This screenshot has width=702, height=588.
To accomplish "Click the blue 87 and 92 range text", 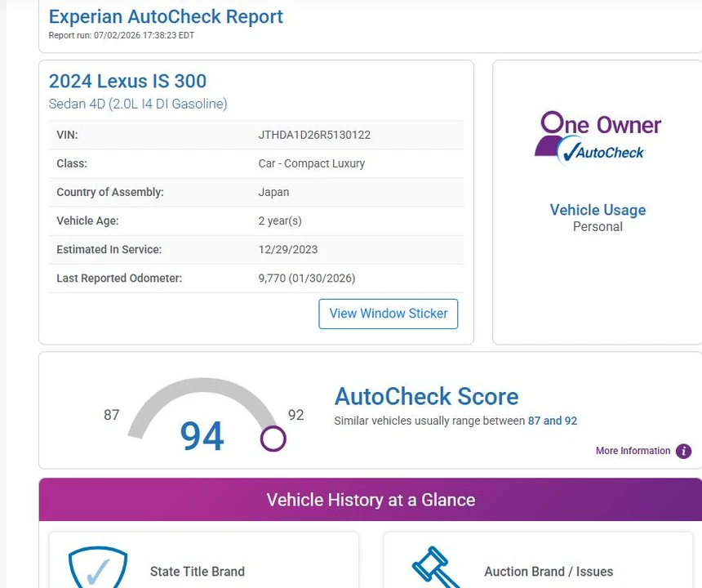I will pyautogui.click(x=553, y=421).
